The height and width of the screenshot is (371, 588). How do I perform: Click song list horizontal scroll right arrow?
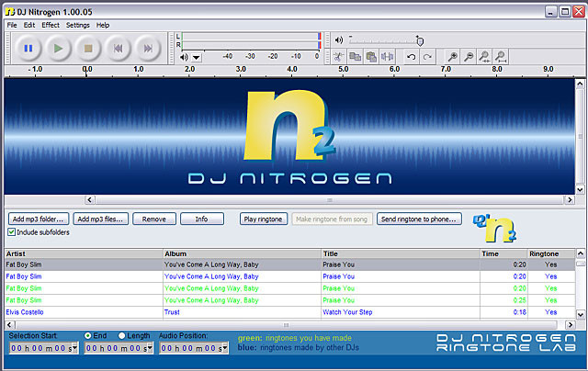tap(570, 324)
